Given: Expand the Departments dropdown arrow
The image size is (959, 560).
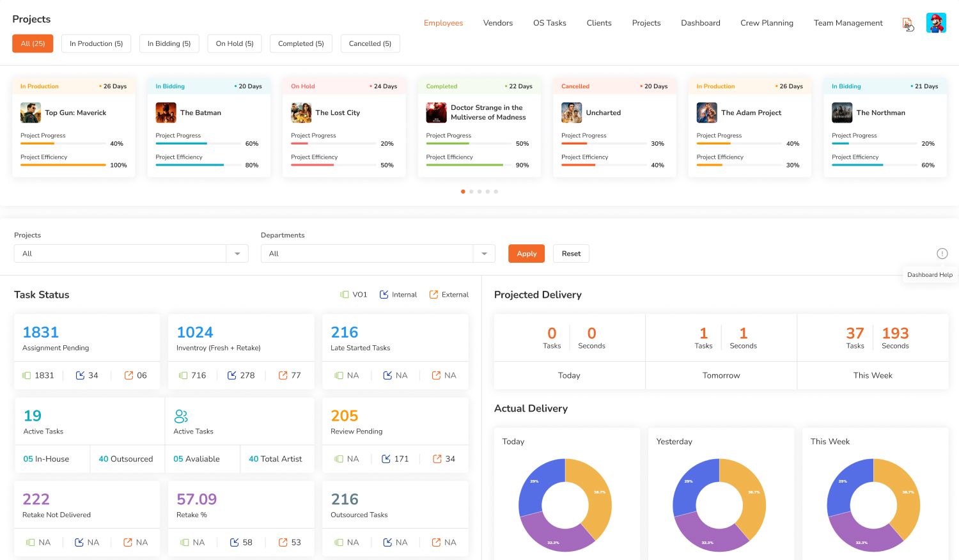Looking at the screenshot, I should click(484, 254).
